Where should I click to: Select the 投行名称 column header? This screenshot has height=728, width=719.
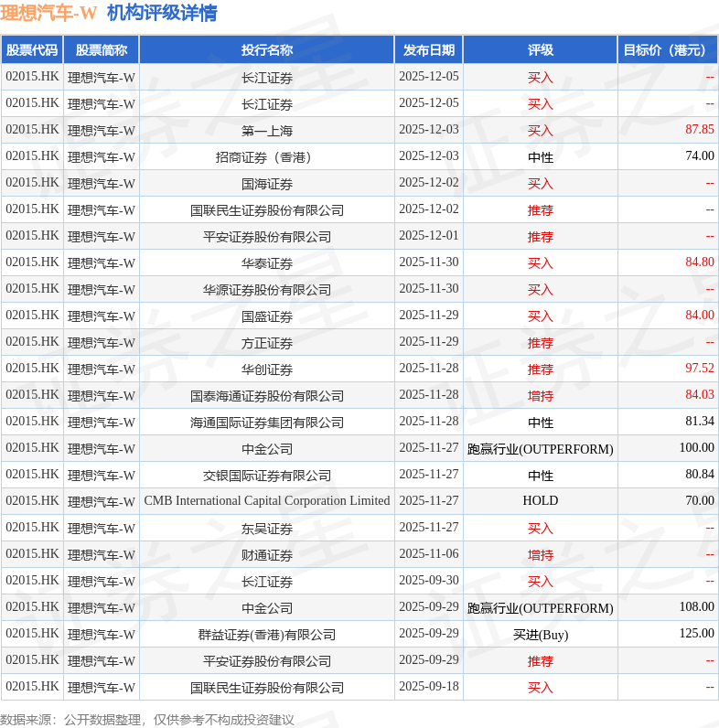tap(266, 50)
